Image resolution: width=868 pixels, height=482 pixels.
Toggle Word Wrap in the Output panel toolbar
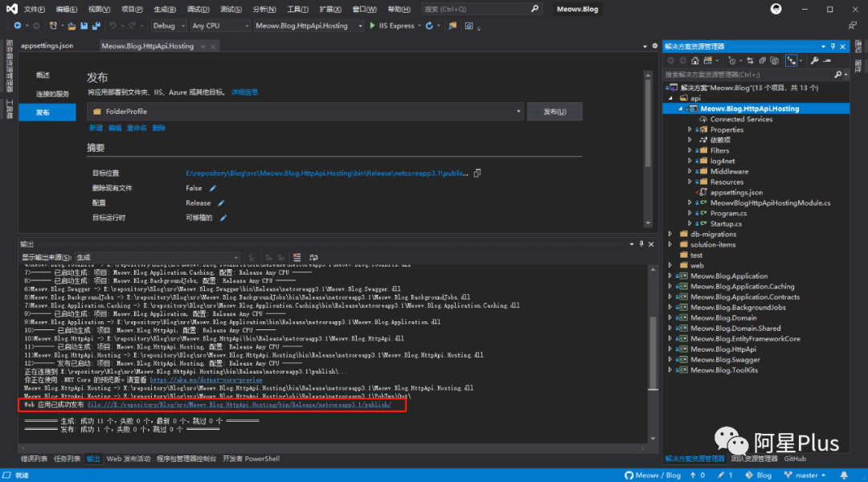313,257
